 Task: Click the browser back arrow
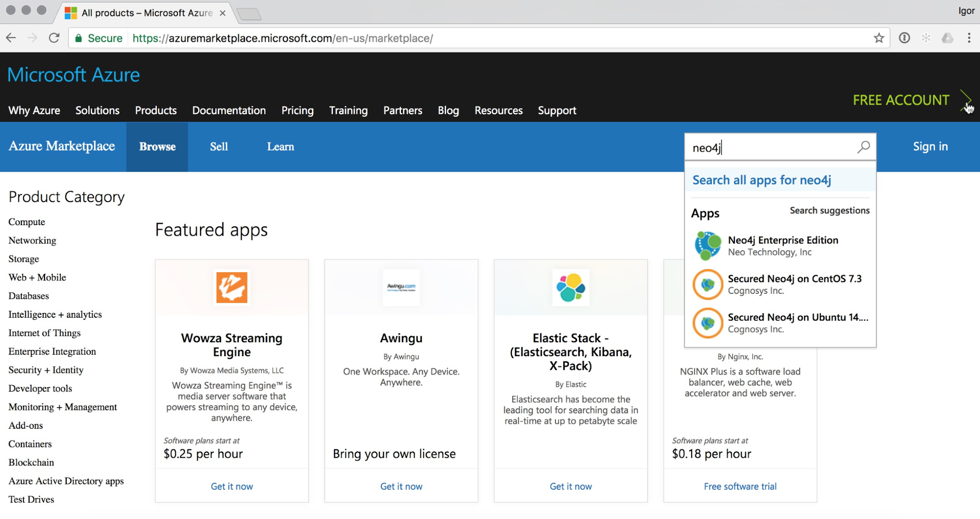coord(11,38)
